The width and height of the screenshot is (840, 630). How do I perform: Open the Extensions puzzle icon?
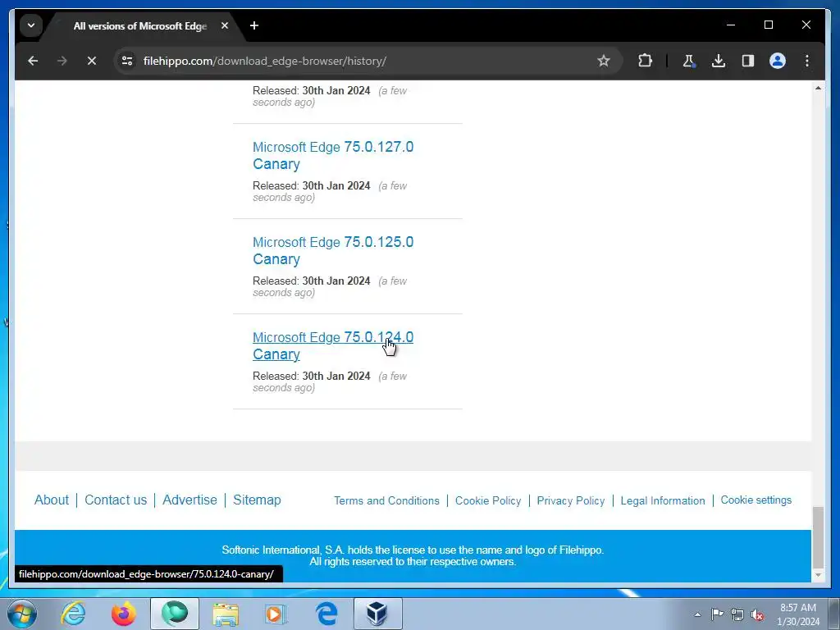tap(645, 61)
